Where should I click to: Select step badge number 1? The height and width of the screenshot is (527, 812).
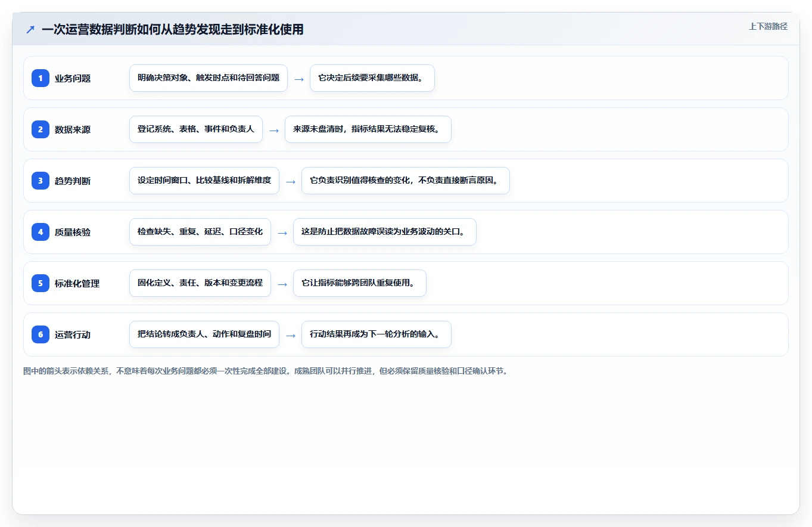[41, 78]
